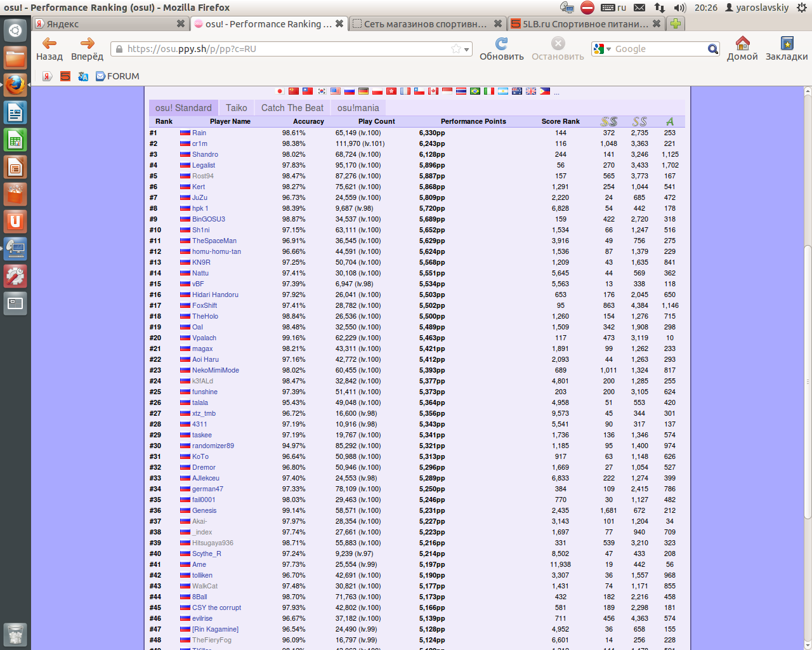Open the yaroslavskiy user menu

pos(757,8)
